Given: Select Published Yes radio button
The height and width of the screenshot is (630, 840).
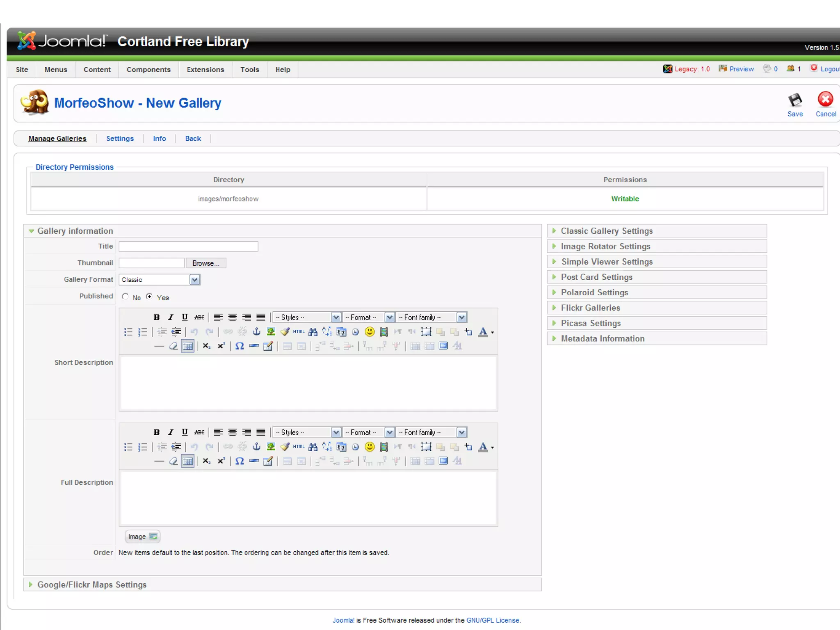Looking at the screenshot, I should (149, 296).
